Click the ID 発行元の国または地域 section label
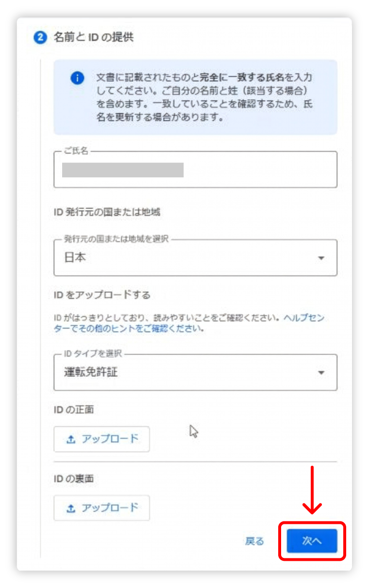This screenshot has width=369, height=588. coord(107,212)
